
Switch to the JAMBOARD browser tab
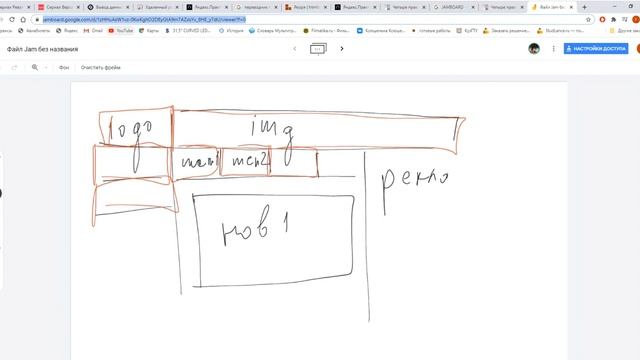[453, 7]
